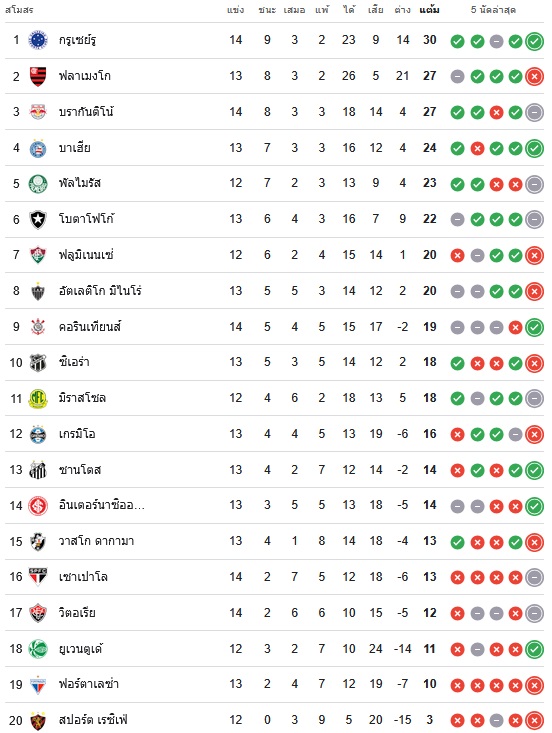This screenshot has width=552, height=733.
Task: Click Fortaleza's most recent loss indicator
Action: [x=534, y=685]
